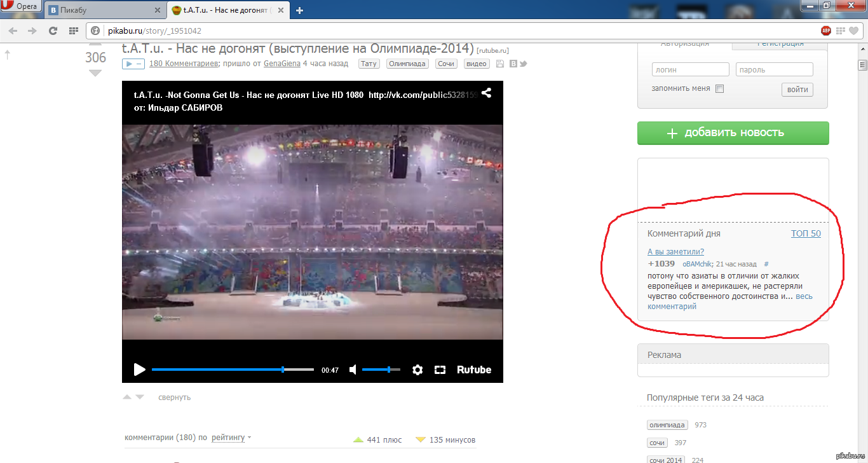
Task: Play the Rutube video
Action: pos(139,370)
